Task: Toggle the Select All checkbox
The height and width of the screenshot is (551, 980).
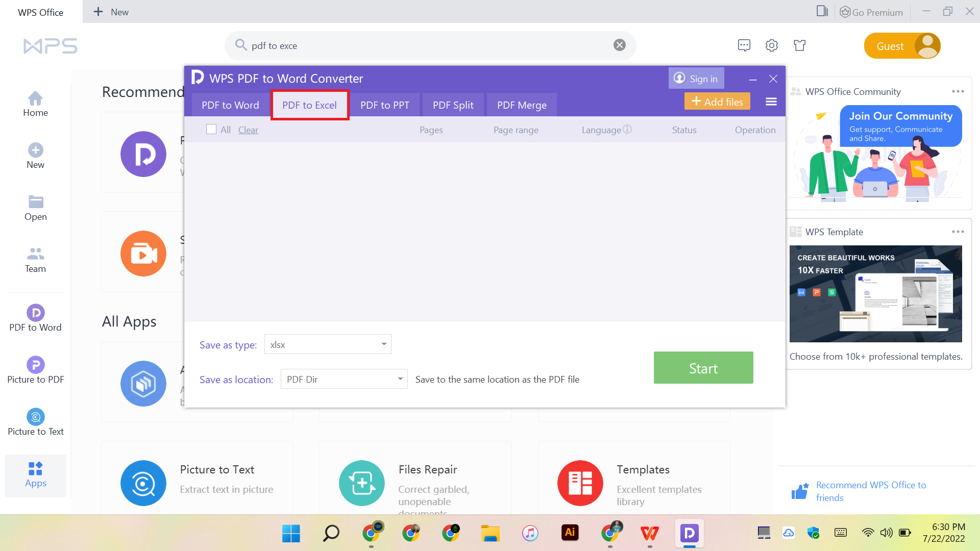Action: point(211,130)
